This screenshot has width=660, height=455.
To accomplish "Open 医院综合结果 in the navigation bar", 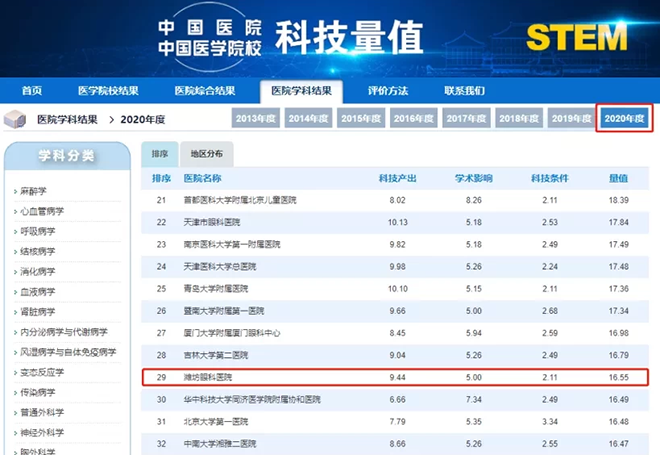I will (205, 91).
